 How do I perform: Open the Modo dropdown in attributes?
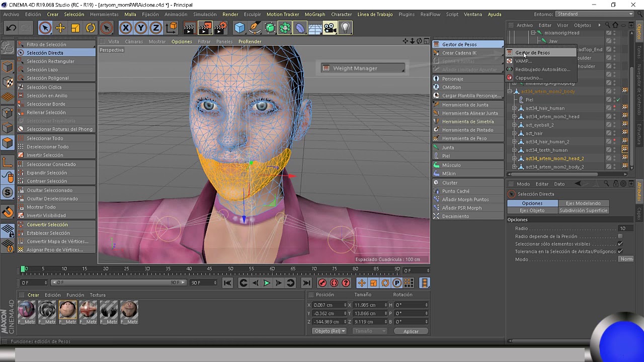click(x=626, y=259)
